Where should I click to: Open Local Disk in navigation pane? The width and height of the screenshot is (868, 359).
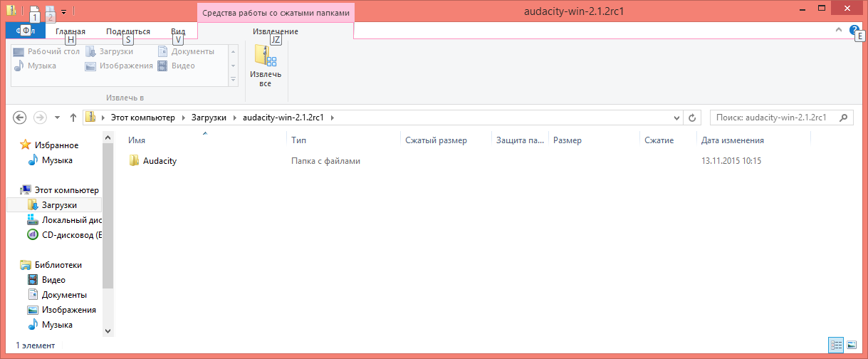pos(65,220)
